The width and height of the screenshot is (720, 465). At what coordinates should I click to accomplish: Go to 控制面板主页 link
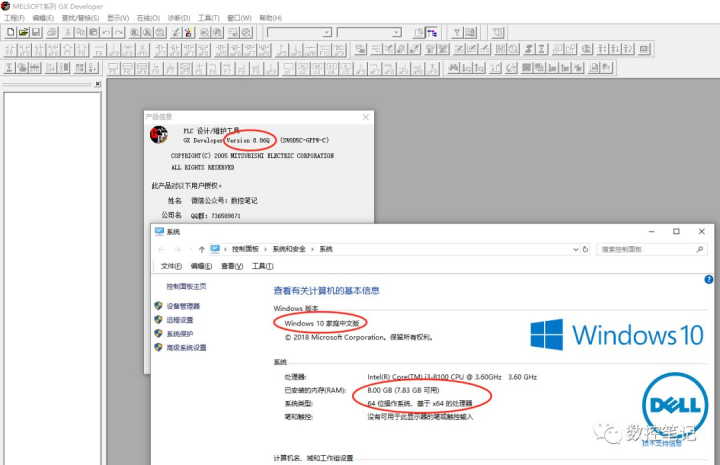click(x=186, y=286)
